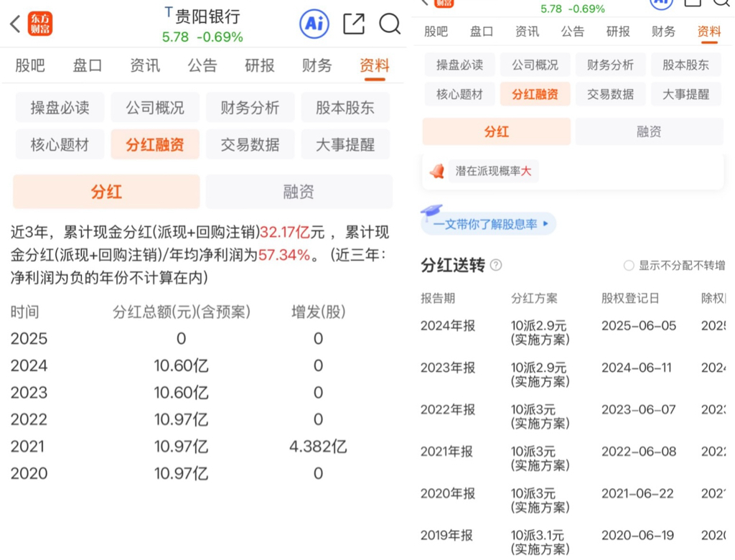Tap the 东方财富 logo in left panel
Screen dimensions: 735x560
(x=40, y=24)
